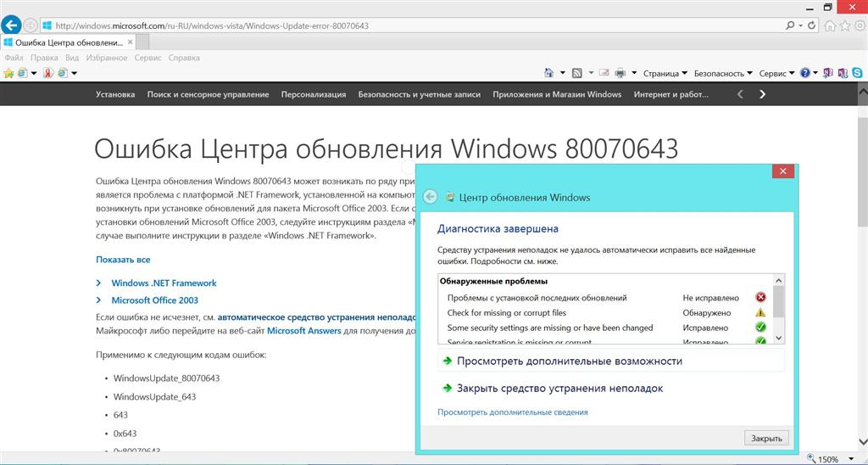
Task: Open dropdown arrow next to Print icon
Action: [x=634, y=73]
